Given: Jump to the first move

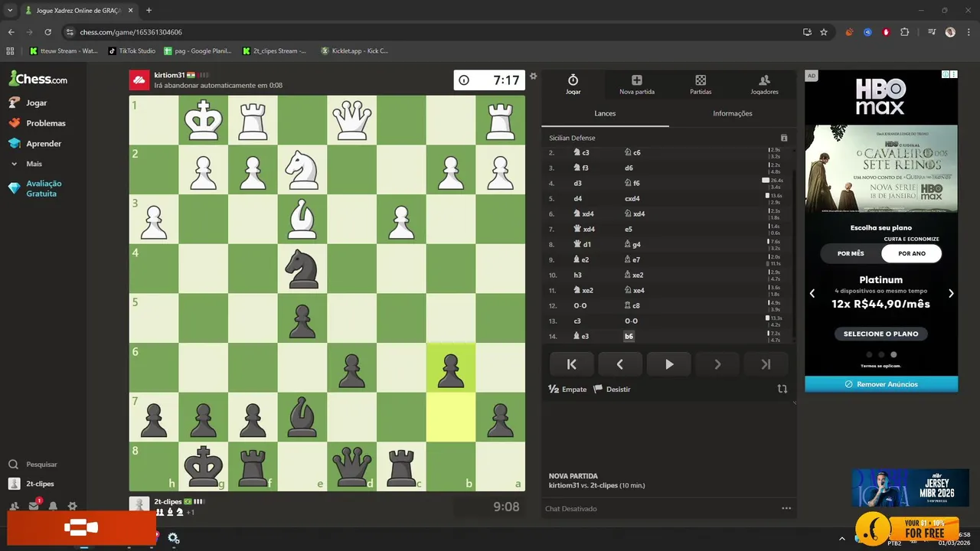Looking at the screenshot, I should click(572, 364).
